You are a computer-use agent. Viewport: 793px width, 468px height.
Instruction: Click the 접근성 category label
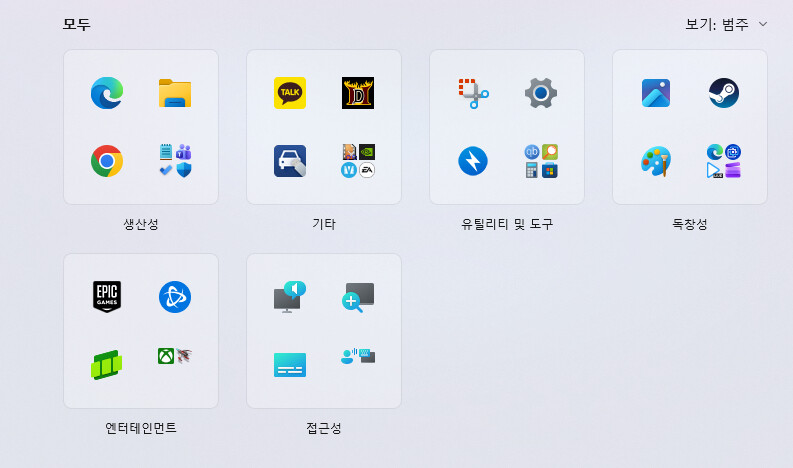[324, 428]
